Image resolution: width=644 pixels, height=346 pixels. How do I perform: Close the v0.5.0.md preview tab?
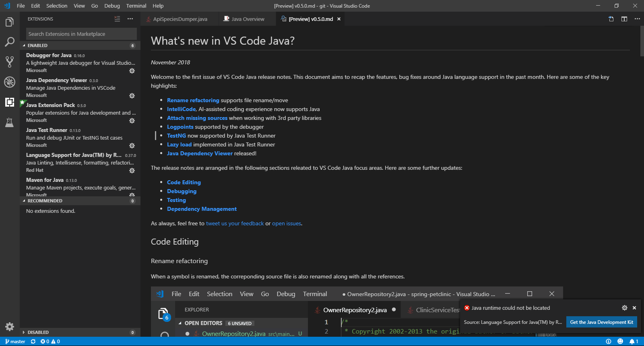(x=339, y=19)
